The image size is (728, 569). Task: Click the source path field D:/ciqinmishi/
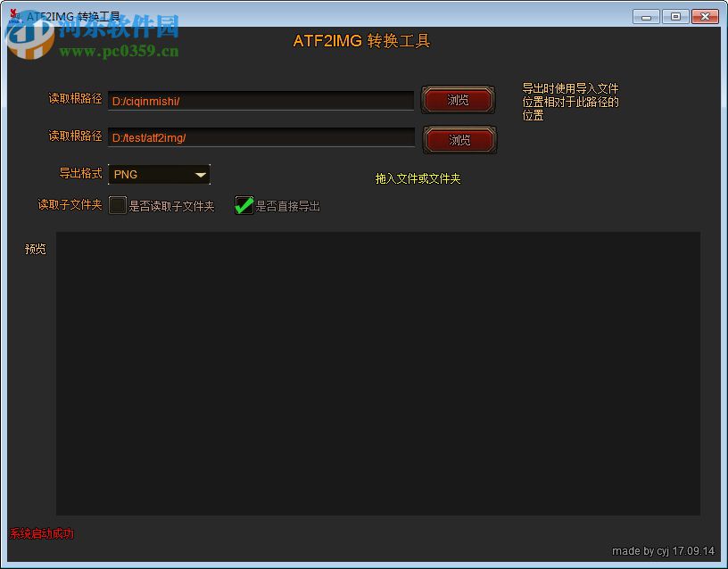[x=261, y=101]
